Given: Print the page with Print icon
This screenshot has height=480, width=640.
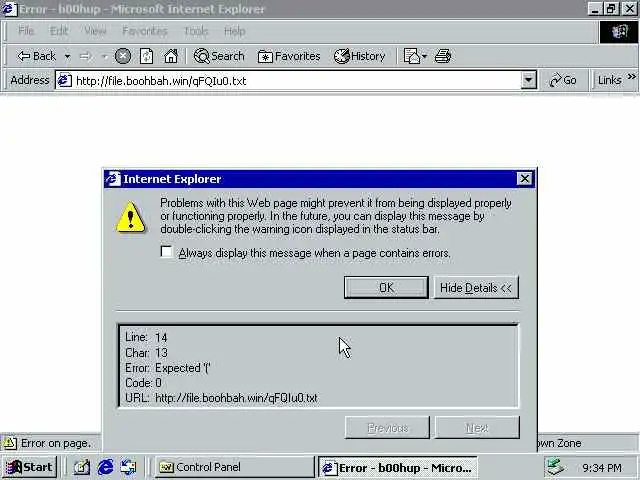Looking at the screenshot, I should click(443, 56).
